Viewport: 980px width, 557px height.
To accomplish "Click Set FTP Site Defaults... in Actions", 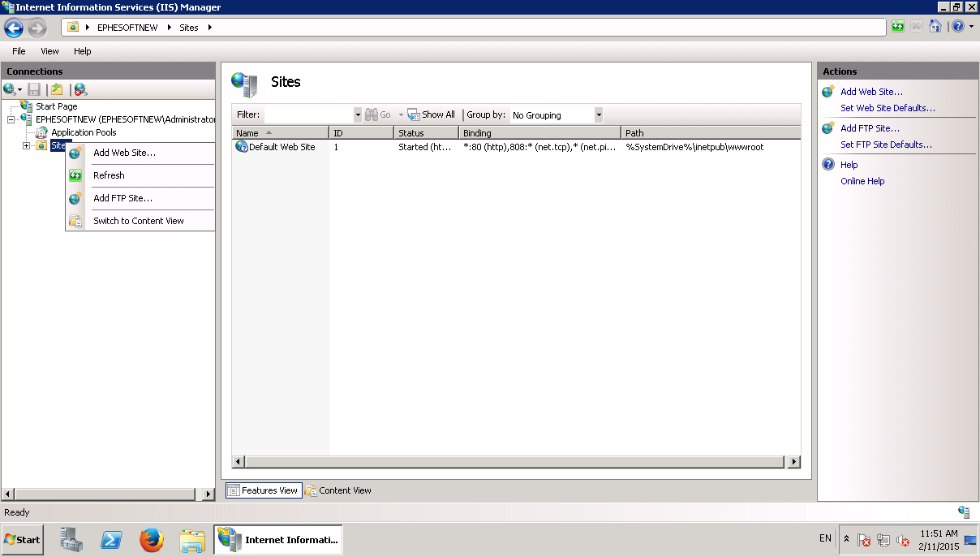I will [x=886, y=145].
